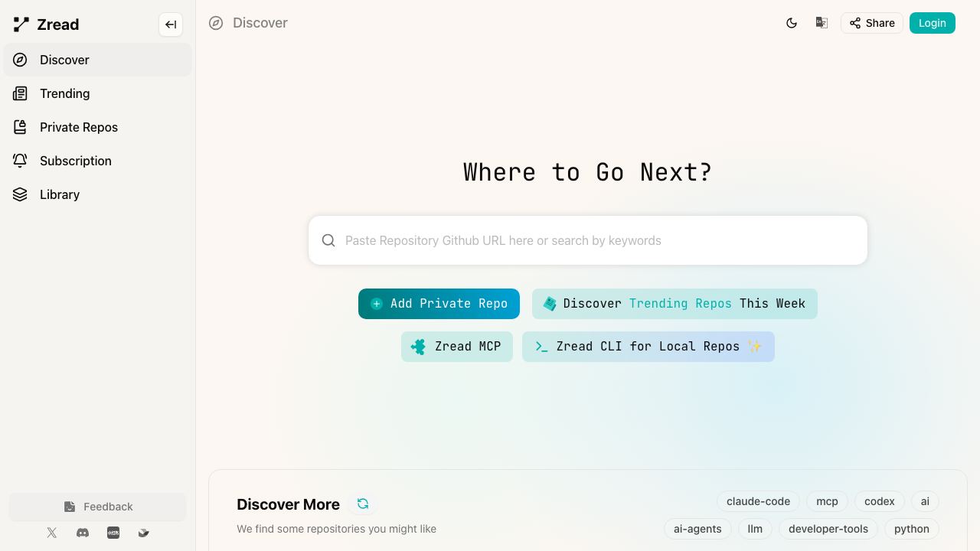
Task: Open the language translate icon
Action: (x=822, y=23)
